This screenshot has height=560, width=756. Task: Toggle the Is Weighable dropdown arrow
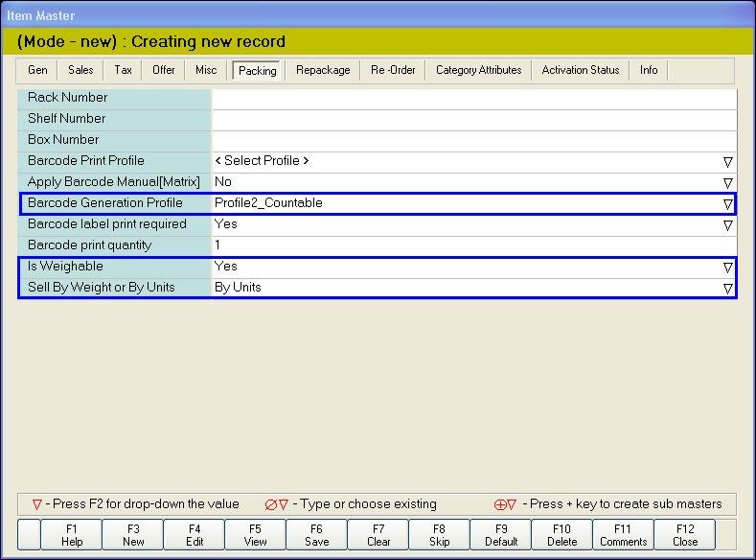[x=727, y=267]
